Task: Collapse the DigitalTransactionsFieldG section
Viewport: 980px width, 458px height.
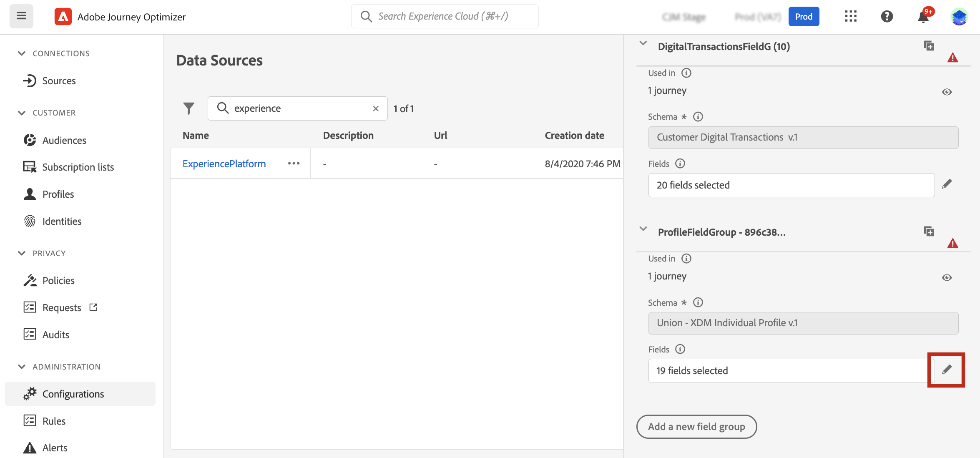Action: [x=643, y=43]
